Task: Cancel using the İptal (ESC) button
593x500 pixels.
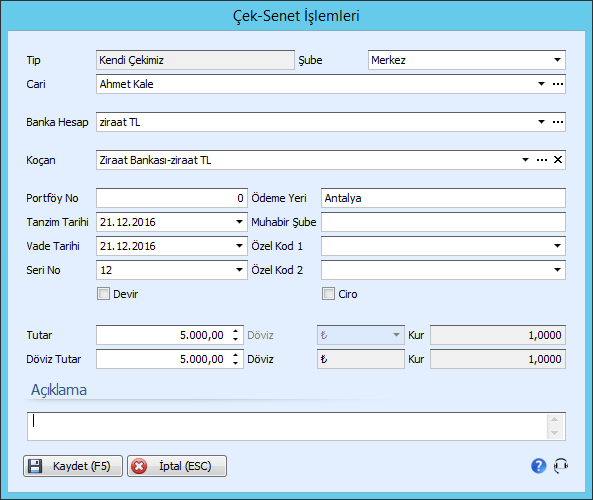Action: tap(177, 466)
